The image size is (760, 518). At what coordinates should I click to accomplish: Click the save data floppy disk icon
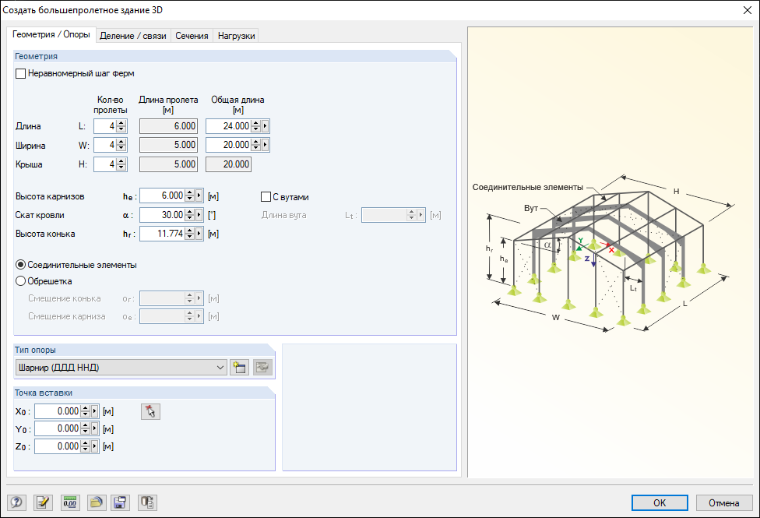click(120, 502)
